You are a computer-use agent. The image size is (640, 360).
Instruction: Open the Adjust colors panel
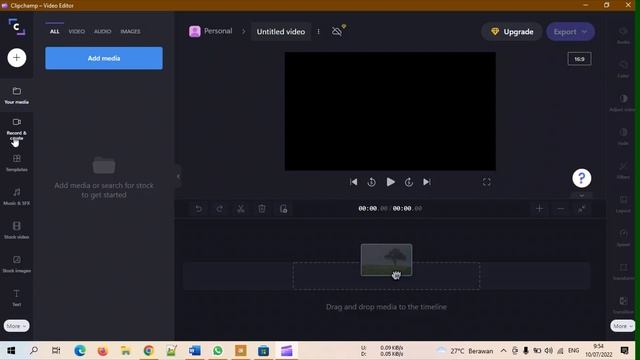(623, 103)
